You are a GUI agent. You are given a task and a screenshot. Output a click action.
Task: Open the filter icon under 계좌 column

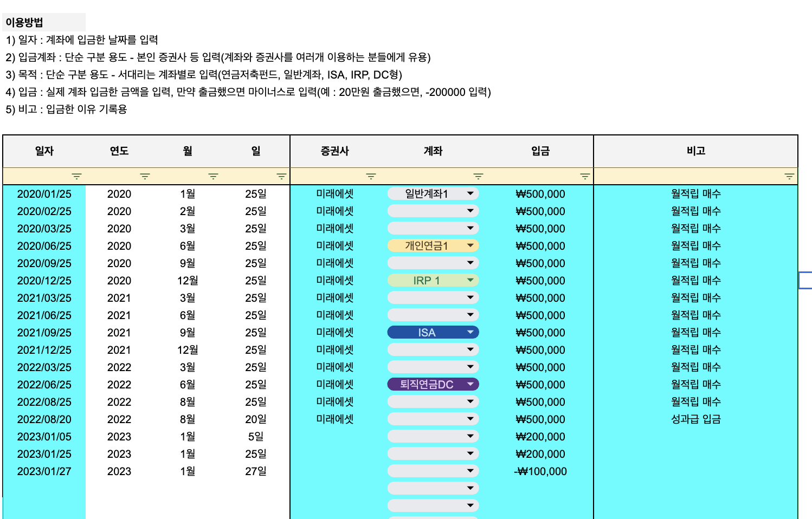[478, 177]
